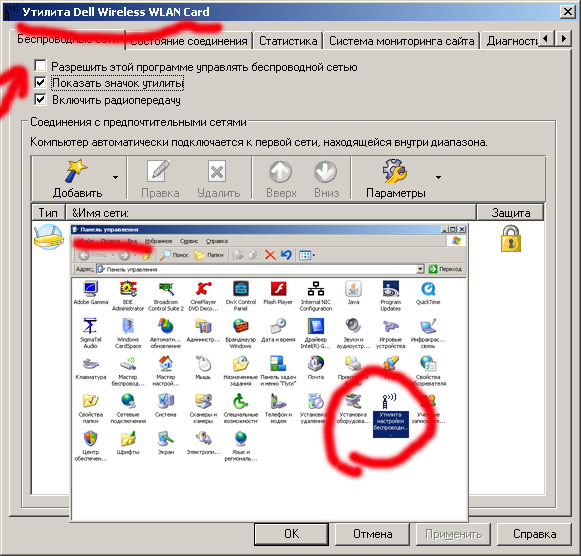Show more tabs with right arrow
This screenshot has width=581, height=556.
[x=564, y=39]
